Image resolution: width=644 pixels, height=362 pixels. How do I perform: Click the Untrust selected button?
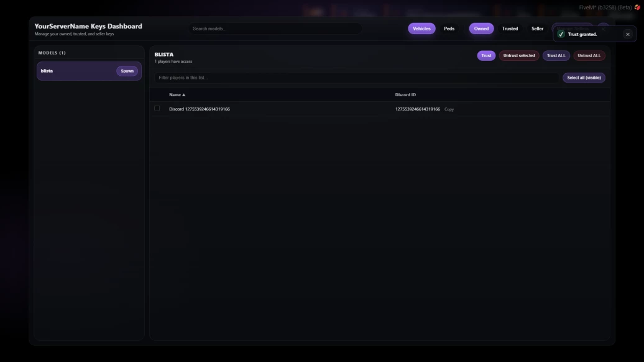pos(519,55)
